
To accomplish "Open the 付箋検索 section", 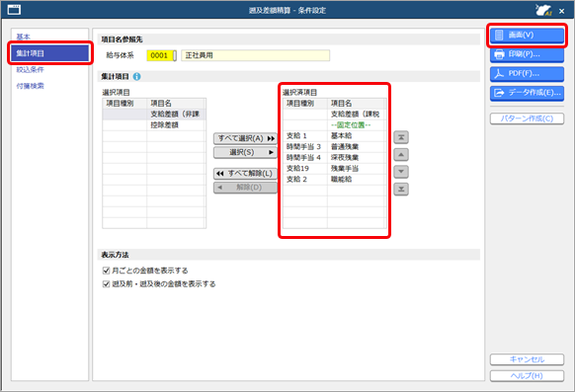I will tap(30, 86).
